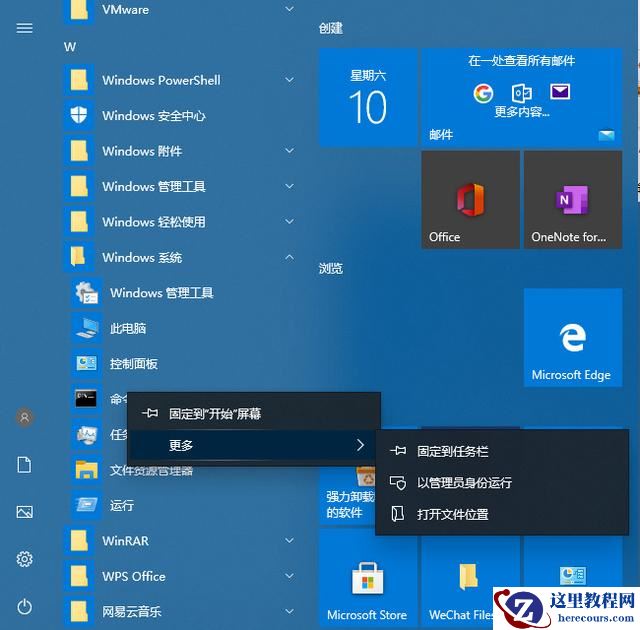Click the purple mail envelope icon in tile
The width and height of the screenshot is (640, 630).
[560, 92]
